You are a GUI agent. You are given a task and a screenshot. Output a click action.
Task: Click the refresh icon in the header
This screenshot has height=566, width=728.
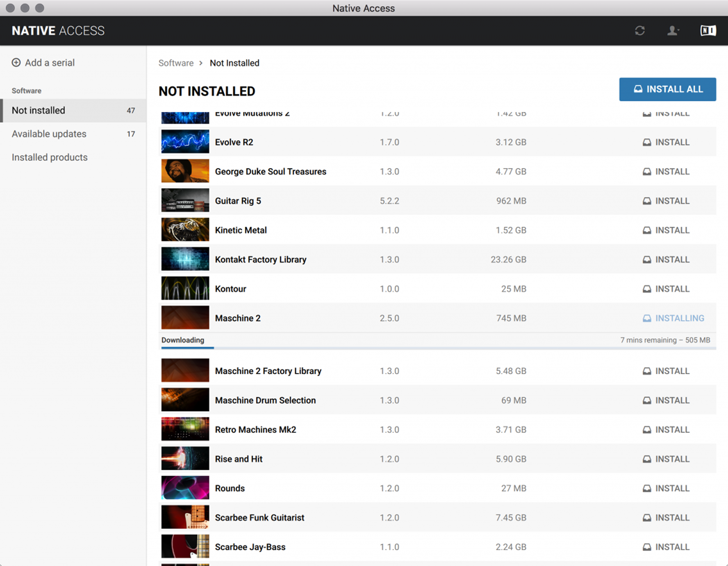pyautogui.click(x=640, y=31)
